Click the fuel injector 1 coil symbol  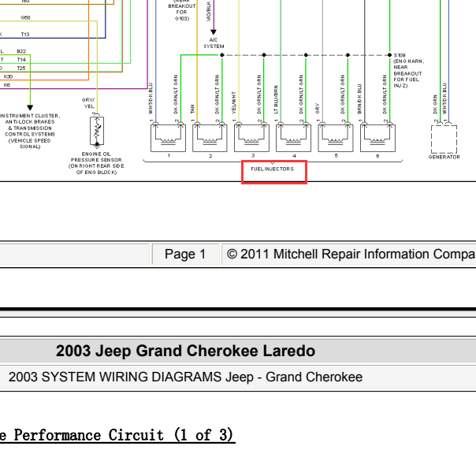click(x=168, y=138)
